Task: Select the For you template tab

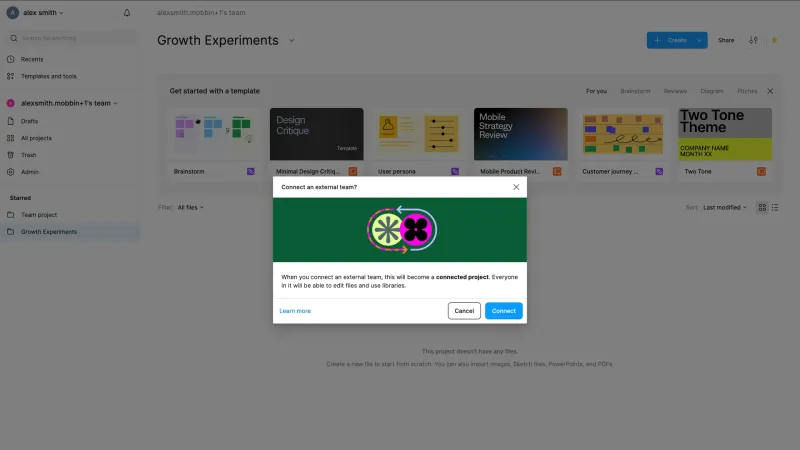Action: [596, 91]
